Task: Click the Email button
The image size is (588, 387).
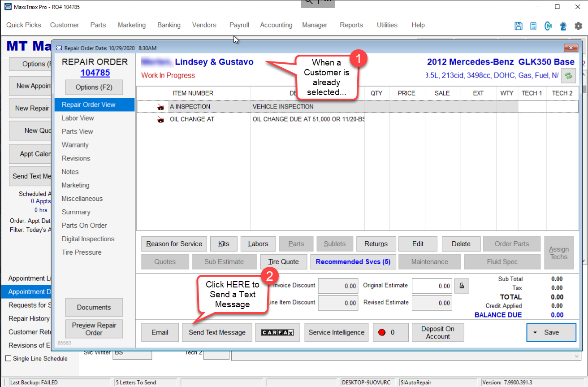Action: point(160,333)
